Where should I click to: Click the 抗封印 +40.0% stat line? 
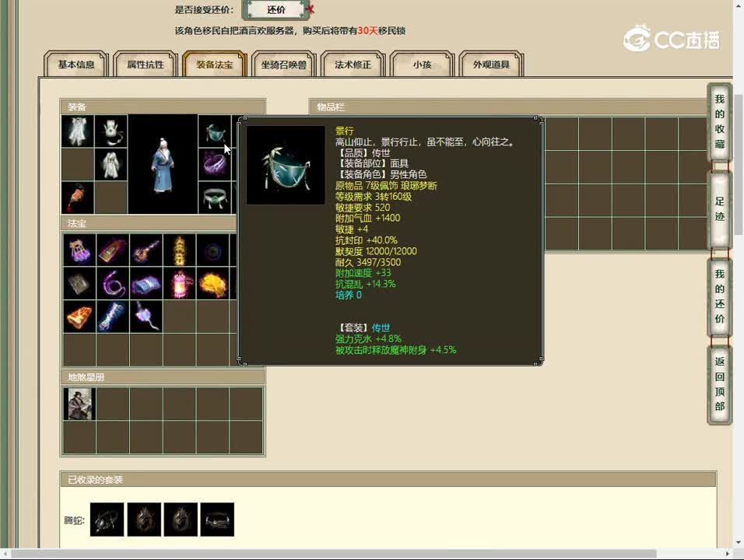tap(367, 240)
